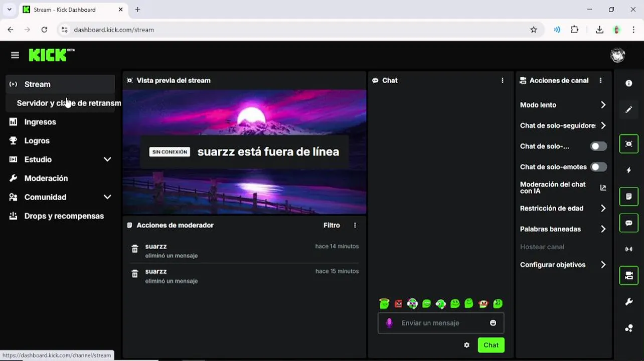Enable the Chat de solo-emotes switch

coord(598,167)
